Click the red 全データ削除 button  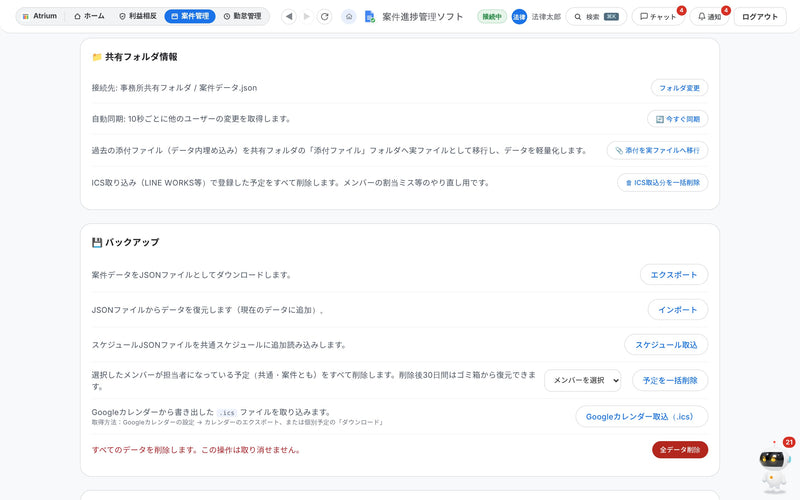(x=680, y=449)
